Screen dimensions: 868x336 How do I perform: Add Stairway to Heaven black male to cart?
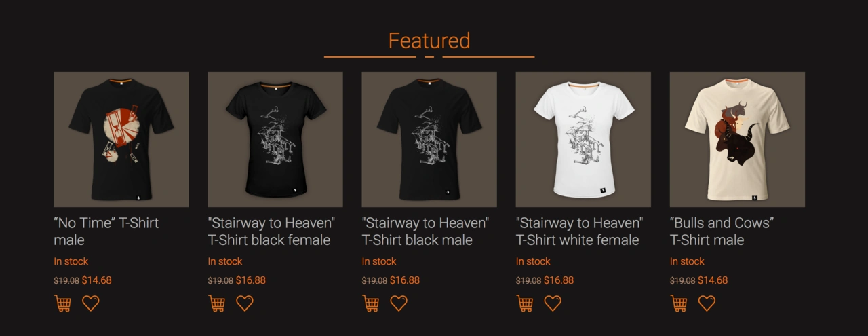[x=371, y=303]
